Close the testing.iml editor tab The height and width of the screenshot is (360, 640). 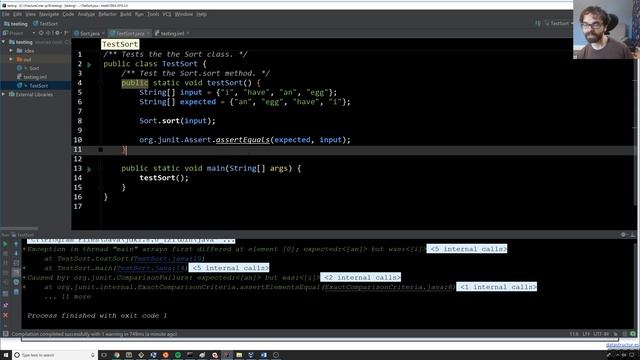tap(188, 33)
